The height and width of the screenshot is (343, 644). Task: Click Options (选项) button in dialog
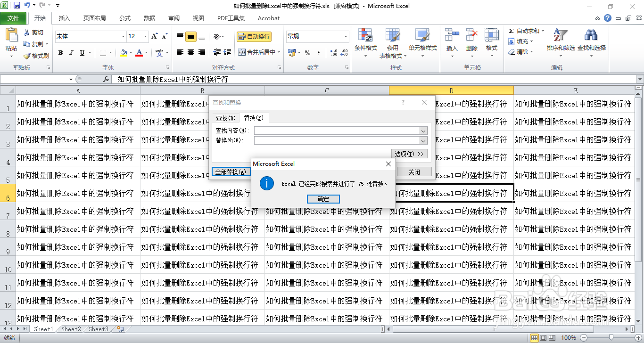(x=409, y=154)
